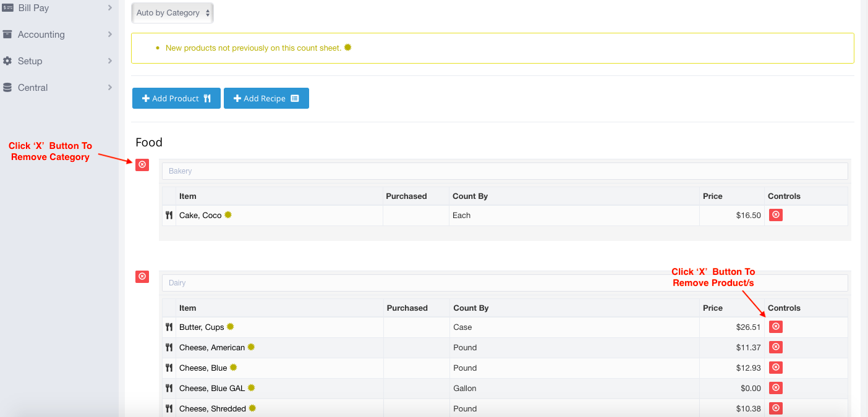Click fork-knife icon beside Butter, Cups

pos(169,327)
